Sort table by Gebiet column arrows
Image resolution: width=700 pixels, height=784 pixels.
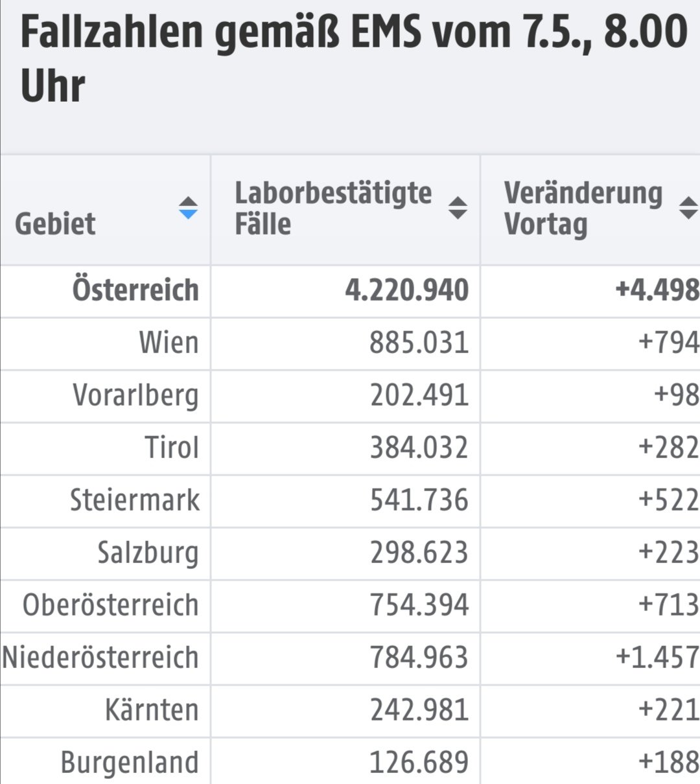pos(188,207)
